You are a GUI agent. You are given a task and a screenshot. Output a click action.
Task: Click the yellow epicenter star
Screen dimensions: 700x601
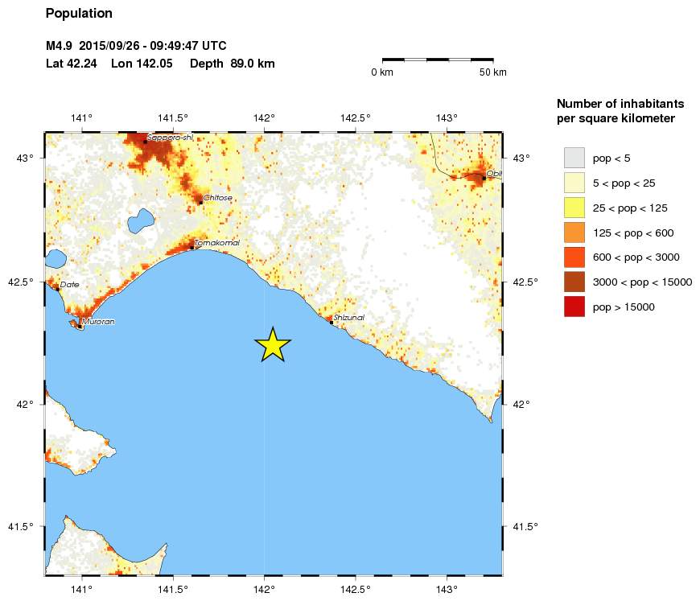point(273,344)
